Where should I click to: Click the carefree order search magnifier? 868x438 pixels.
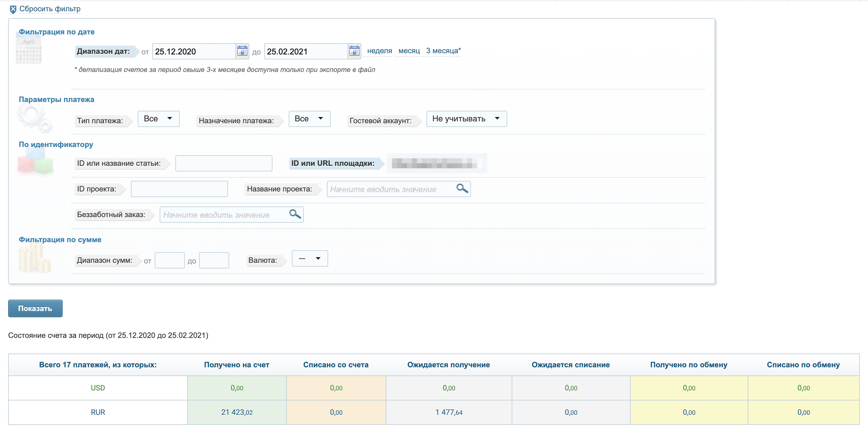[295, 214]
